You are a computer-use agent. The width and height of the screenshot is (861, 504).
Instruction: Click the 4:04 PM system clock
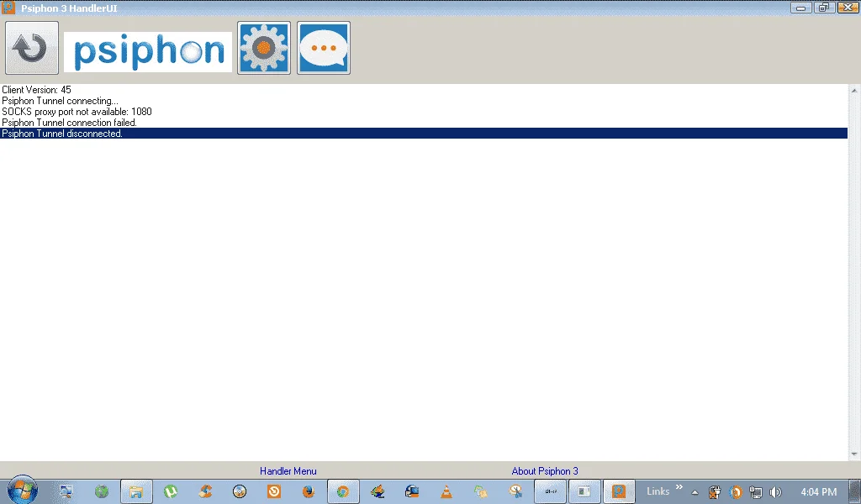point(819,492)
